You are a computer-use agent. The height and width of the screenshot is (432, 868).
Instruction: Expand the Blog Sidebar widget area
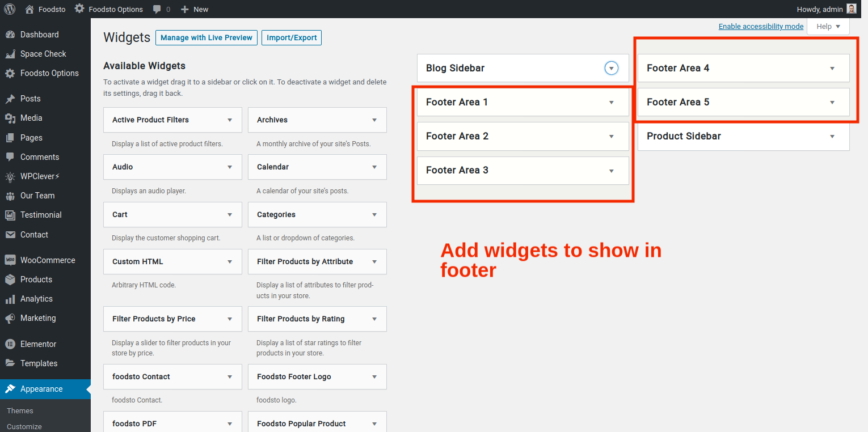(611, 68)
